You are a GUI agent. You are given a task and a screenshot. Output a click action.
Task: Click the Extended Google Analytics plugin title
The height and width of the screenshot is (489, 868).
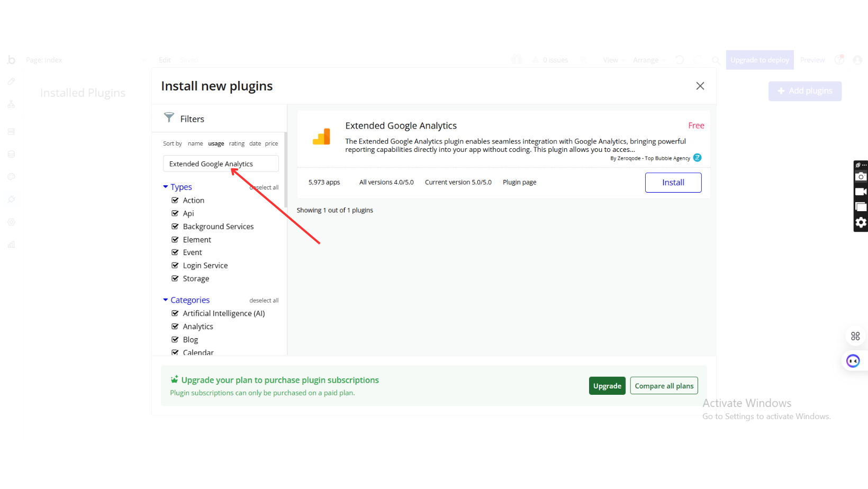click(401, 125)
